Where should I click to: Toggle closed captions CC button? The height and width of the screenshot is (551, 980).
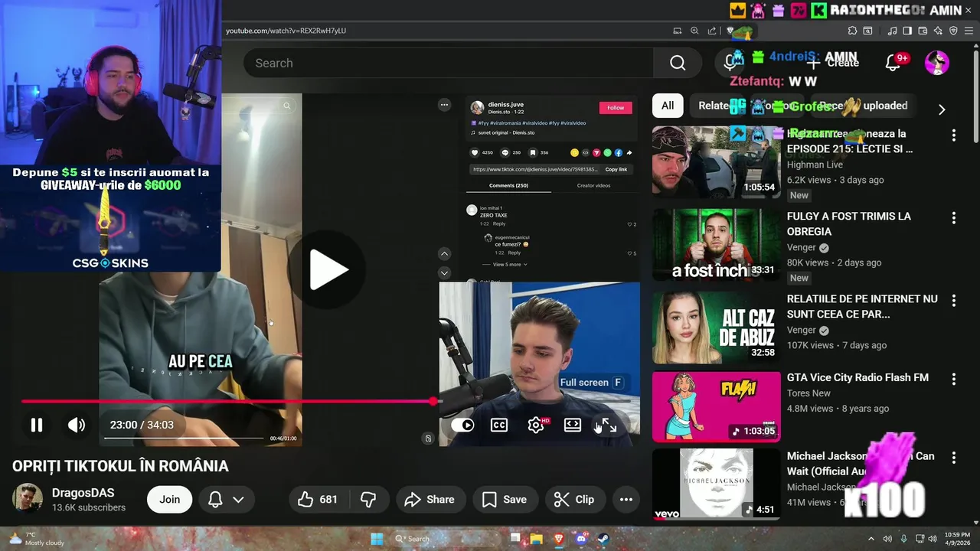point(499,425)
